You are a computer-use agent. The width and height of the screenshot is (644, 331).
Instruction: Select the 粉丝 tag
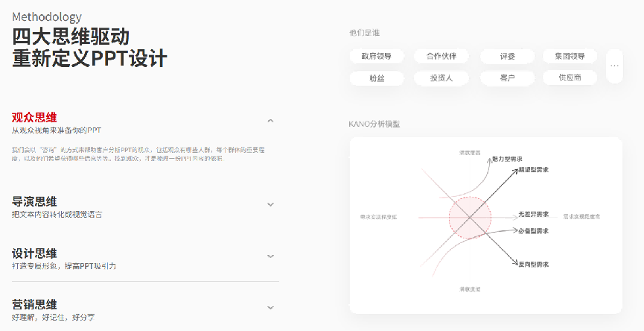point(377,78)
